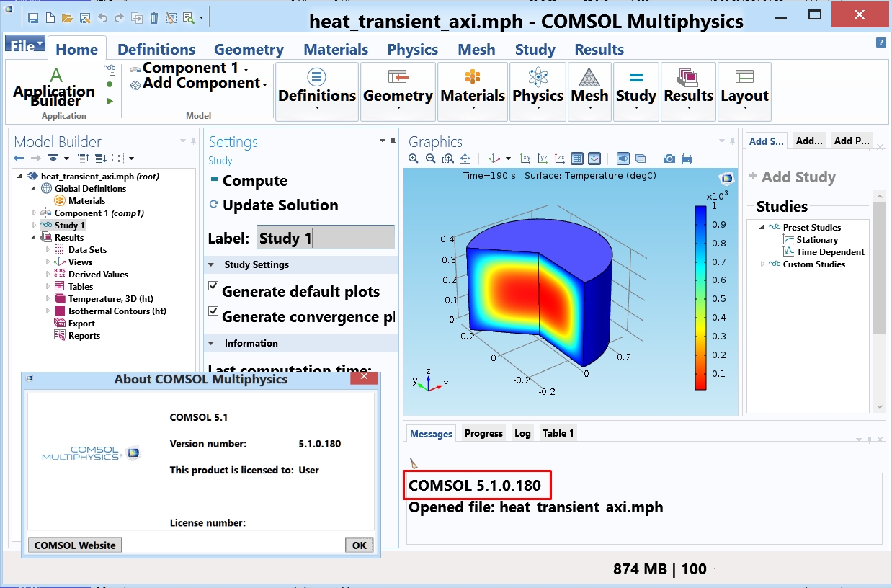Open COMSOL Website from About dialog
This screenshot has width=892, height=588.
[x=75, y=545]
